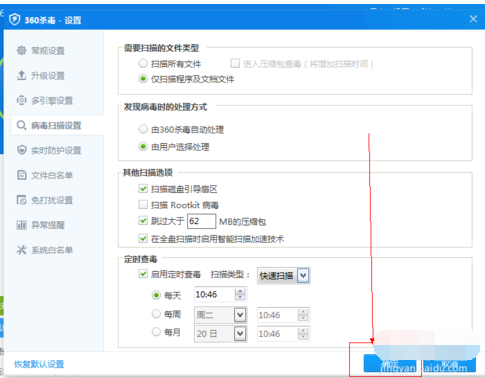Image resolution: width=485 pixels, height=378 pixels.
Task: Click the 多引擎设置 engine icon
Action: click(x=22, y=100)
